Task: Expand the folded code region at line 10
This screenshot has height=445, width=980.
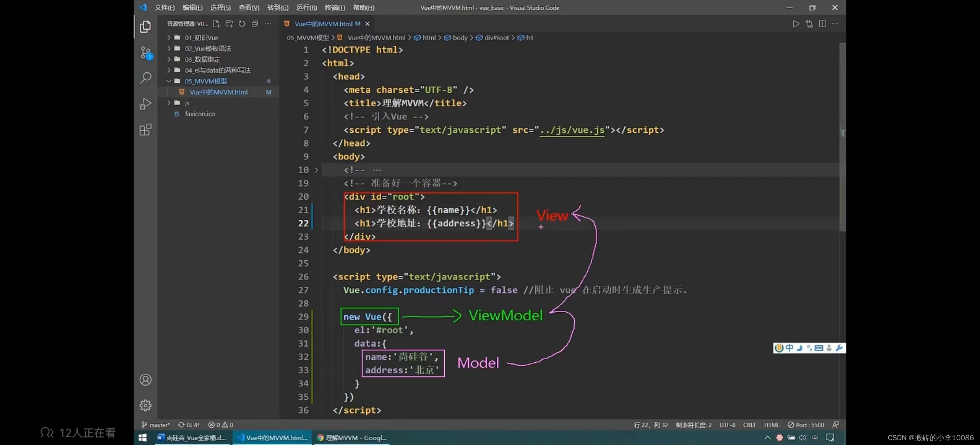Action: pyautogui.click(x=316, y=170)
